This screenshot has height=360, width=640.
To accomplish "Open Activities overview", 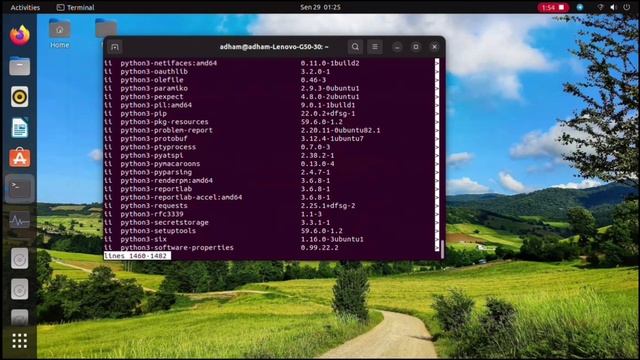I will click(x=25, y=7).
